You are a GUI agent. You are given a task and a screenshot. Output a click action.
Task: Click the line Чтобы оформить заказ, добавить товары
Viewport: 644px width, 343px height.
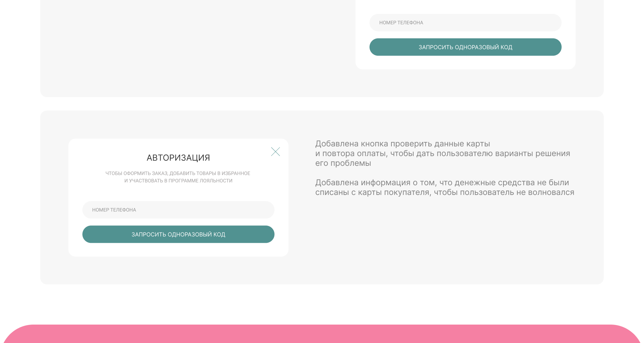pos(178,174)
